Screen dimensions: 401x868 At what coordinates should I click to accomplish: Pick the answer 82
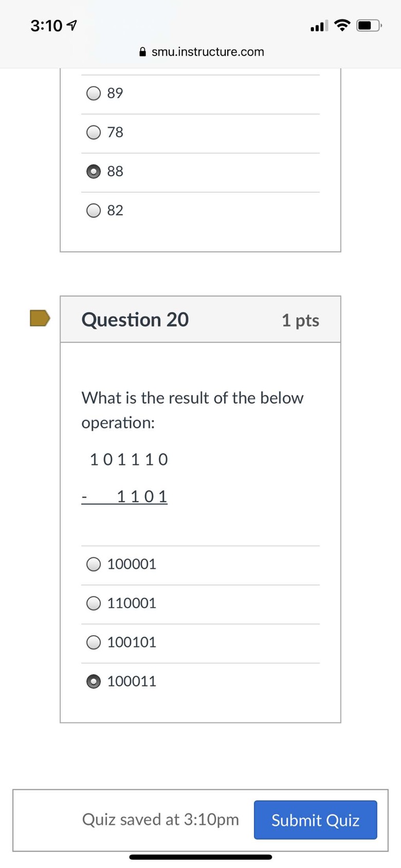(x=94, y=210)
